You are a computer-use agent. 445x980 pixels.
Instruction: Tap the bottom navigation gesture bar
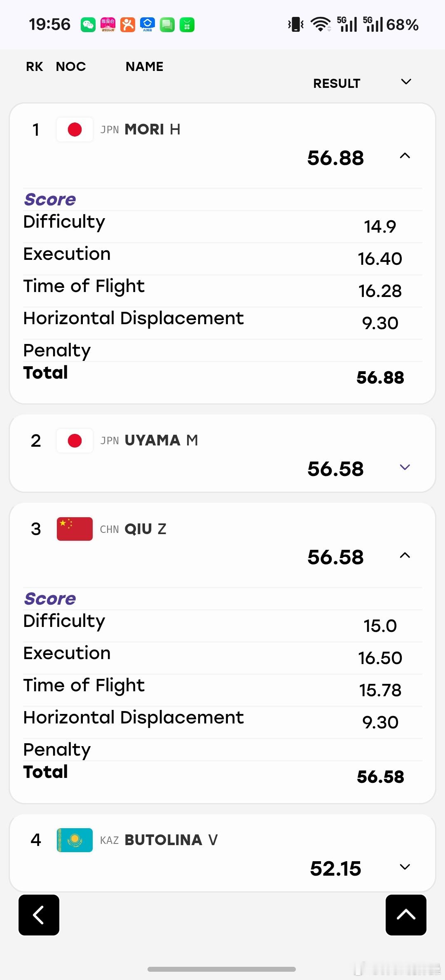[x=222, y=969]
